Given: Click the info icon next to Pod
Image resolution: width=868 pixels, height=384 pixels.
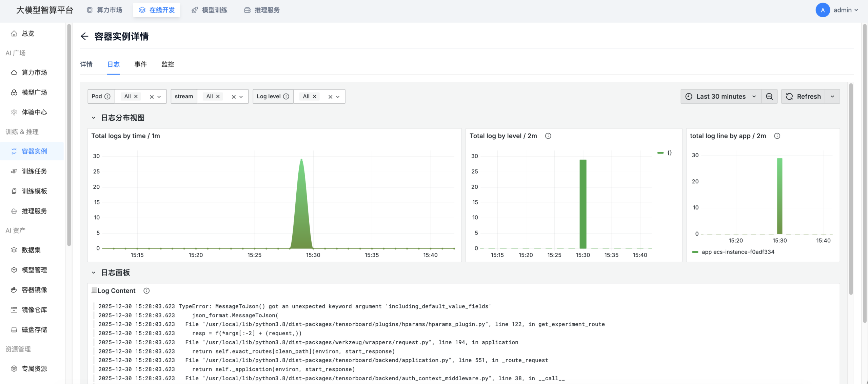Looking at the screenshot, I should click(107, 97).
